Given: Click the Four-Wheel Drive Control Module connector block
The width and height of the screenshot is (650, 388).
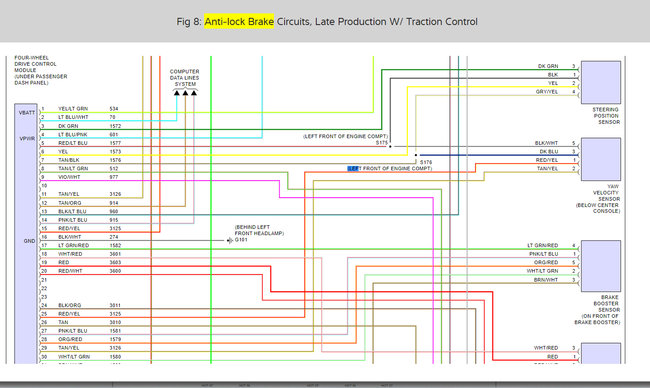Looking at the screenshot, I should [x=26, y=233].
